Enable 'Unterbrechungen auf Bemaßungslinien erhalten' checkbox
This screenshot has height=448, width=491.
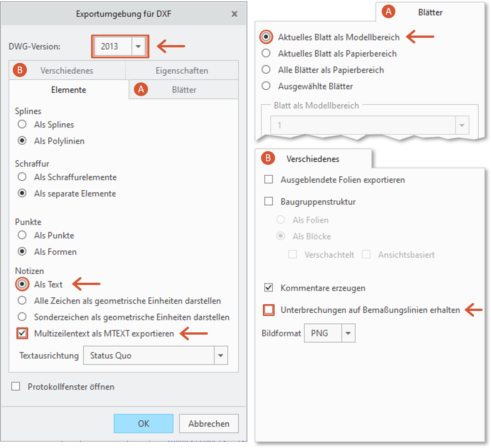[x=269, y=311]
